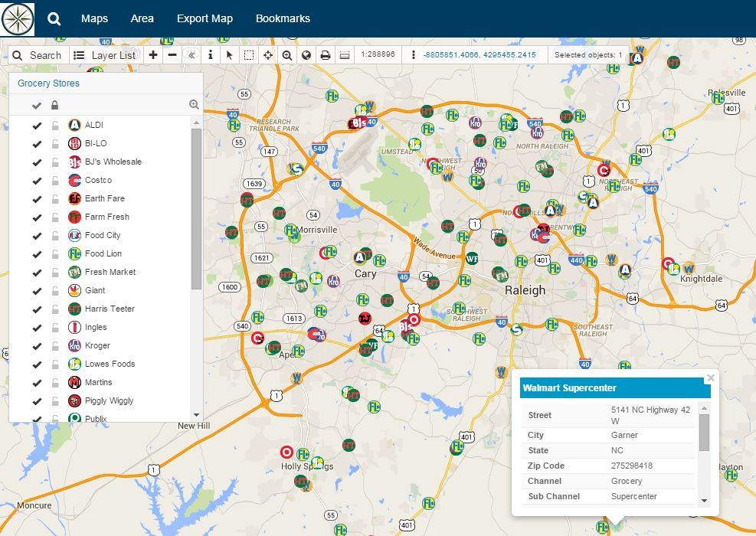
Task: Click the Zip Code value 275298418
Action: point(632,466)
